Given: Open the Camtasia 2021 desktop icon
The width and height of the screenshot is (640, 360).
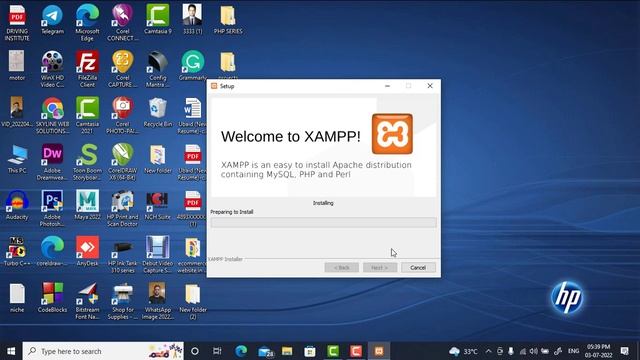Looking at the screenshot, I should tap(87, 116).
